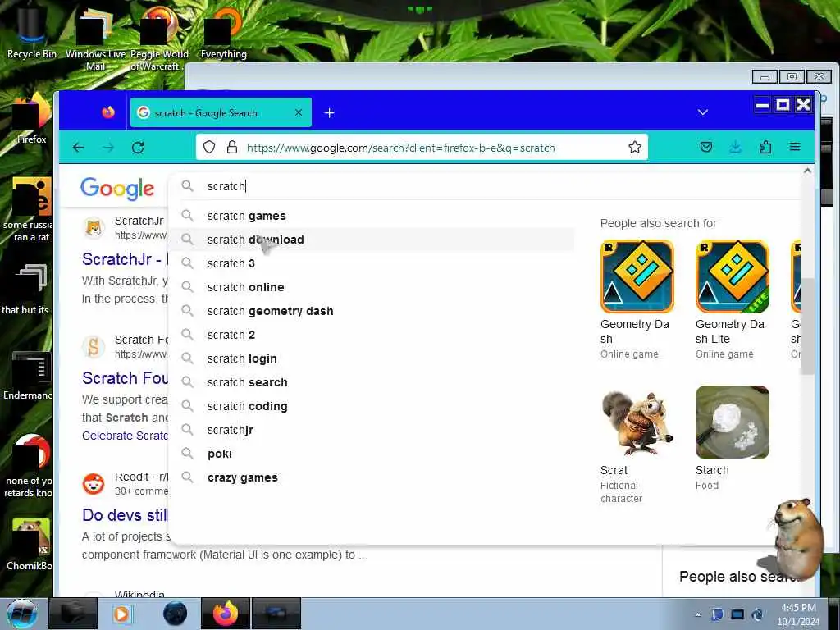This screenshot has width=840, height=630.
Task: Select the scratchjr suggestion
Action: click(x=372, y=430)
